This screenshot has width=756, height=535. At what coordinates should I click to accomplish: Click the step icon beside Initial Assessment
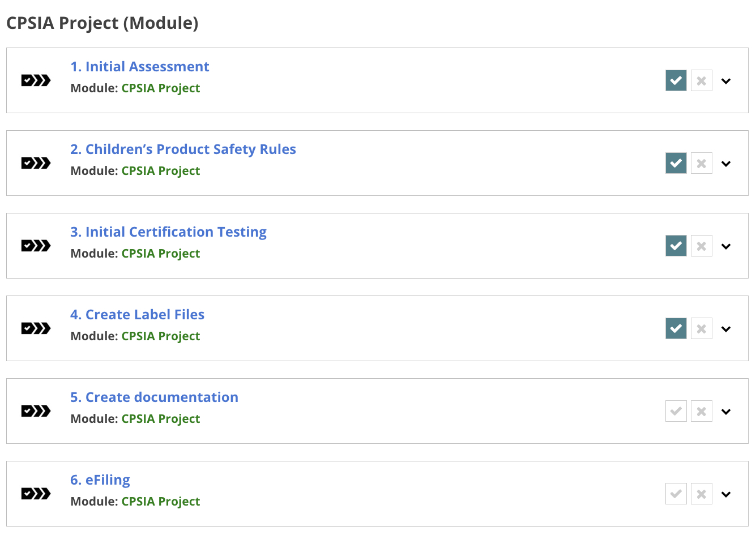[x=36, y=80]
